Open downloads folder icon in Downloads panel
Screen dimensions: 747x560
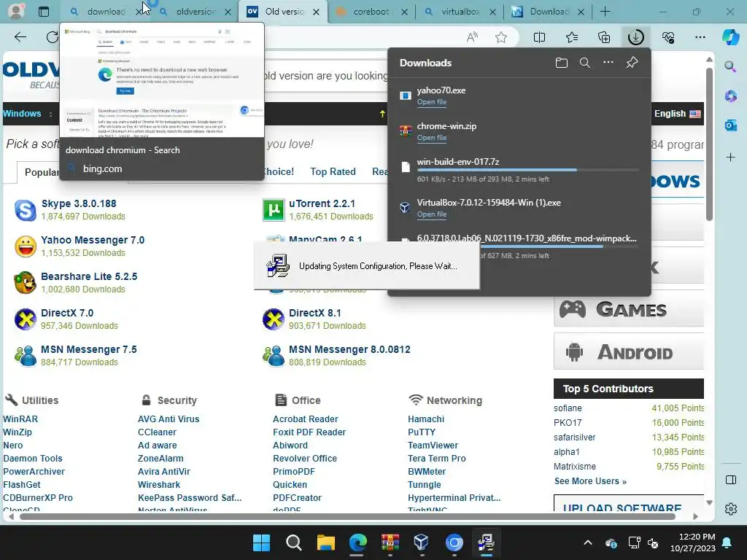point(562,63)
